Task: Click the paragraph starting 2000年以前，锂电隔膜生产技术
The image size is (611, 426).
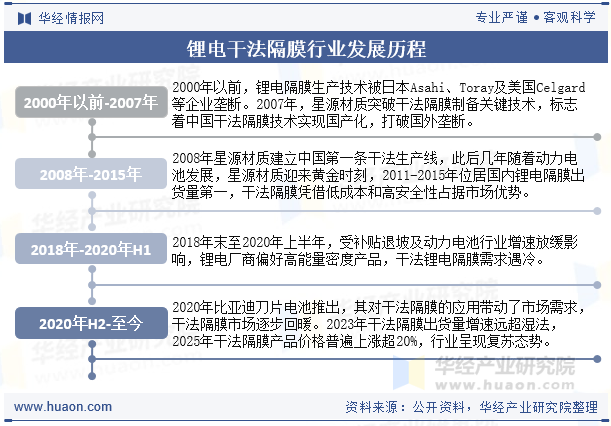Action: point(378,104)
